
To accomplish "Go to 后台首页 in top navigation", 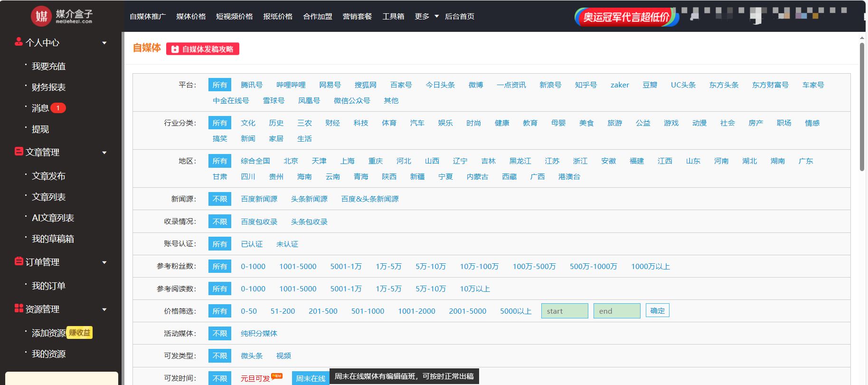I will [x=459, y=16].
